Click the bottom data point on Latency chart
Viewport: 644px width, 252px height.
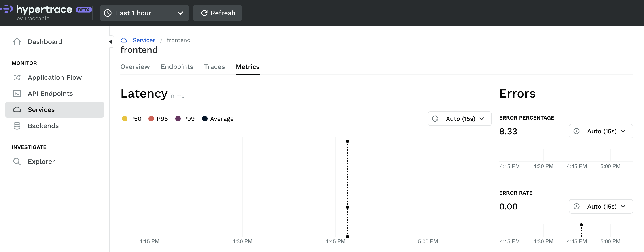click(x=347, y=237)
